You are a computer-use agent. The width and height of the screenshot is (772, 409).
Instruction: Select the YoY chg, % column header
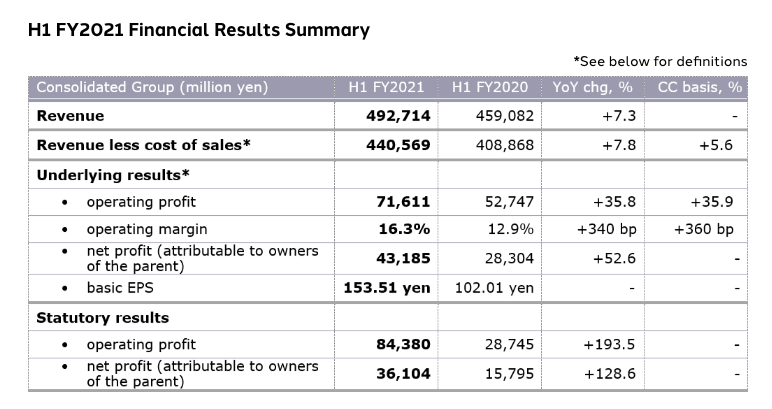[593, 87]
